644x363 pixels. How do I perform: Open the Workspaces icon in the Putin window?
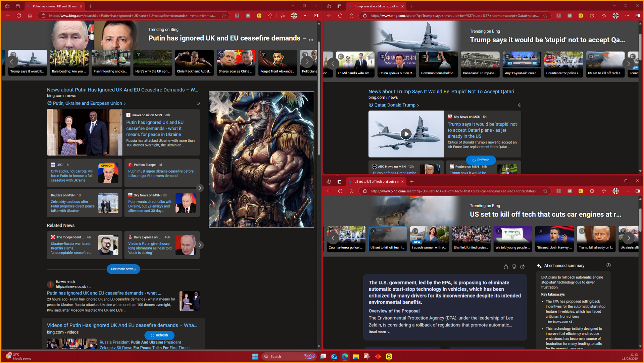coord(7,6)
